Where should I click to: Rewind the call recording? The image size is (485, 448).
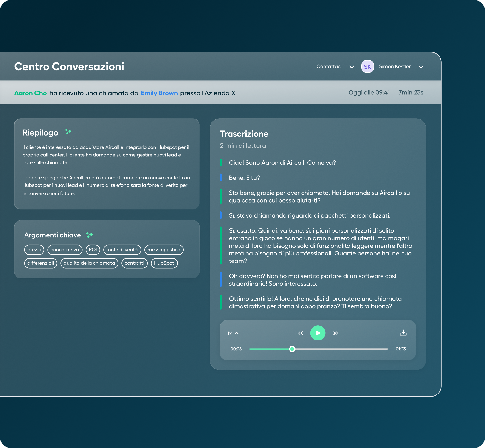click(x=300, y=333)
